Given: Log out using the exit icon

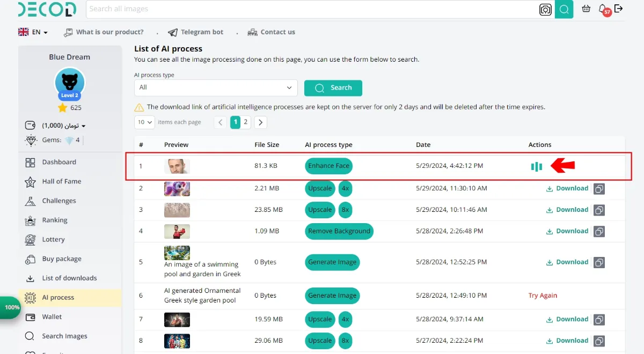Looking at the screenshot, I should [x=619, y=9].
